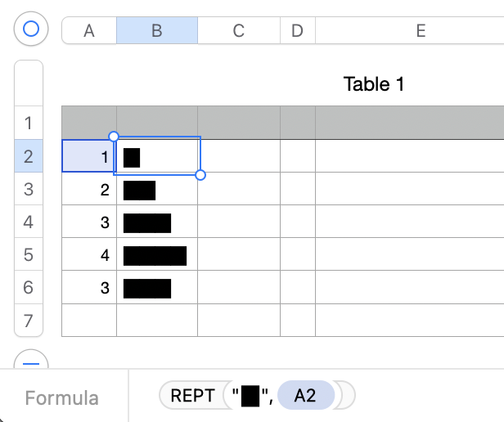Click the bottom-right selection handle of cell B2
The height and width of the screenshot is (422, 504).
pyautogui.click(x=201, y=174)
